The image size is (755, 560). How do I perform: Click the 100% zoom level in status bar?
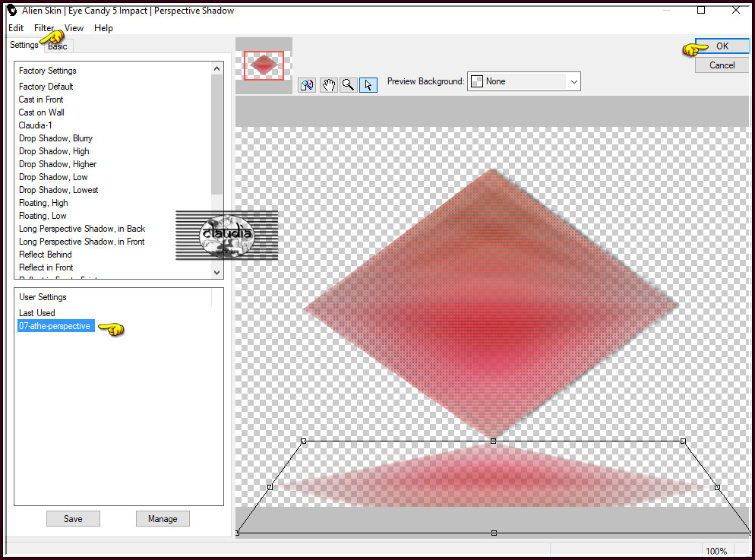716,552
